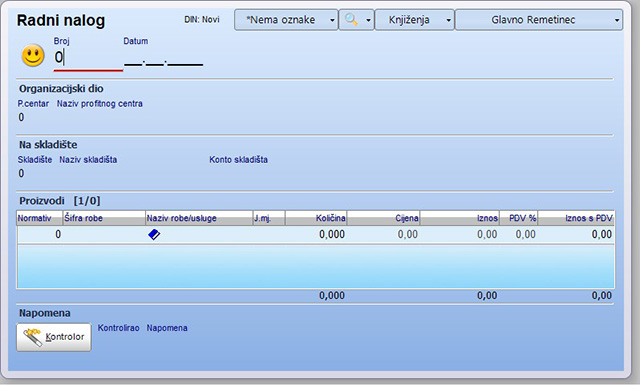Image resolution: width=640 pixels, height=387 pixels.
Task: Expand the arrow beside the magnifier
Action: (x=368, y=20)
